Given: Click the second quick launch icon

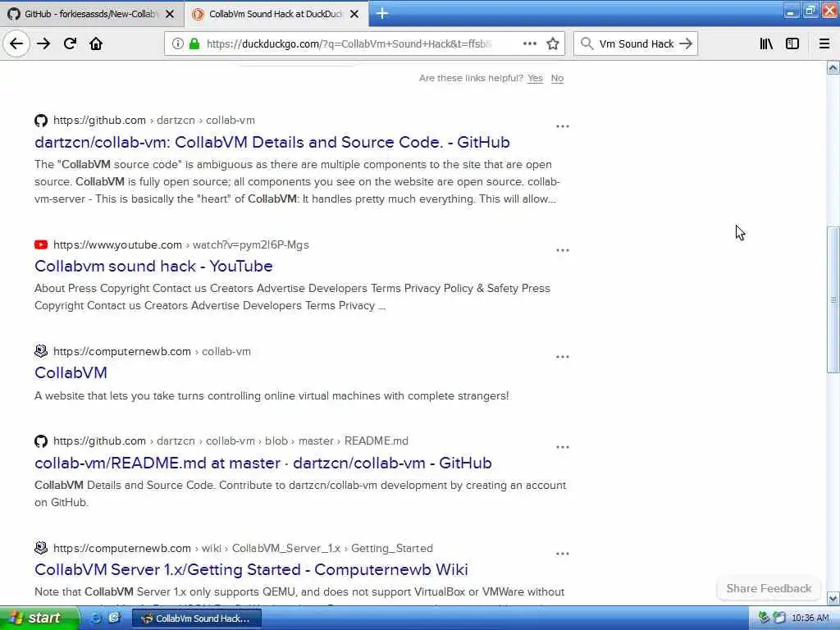Looking at the screenshot, I should [x=114, y=619].
